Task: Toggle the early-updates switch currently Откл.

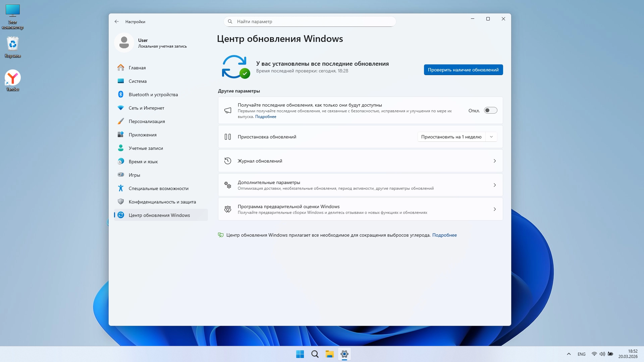Action: click(x=490, y=110)
